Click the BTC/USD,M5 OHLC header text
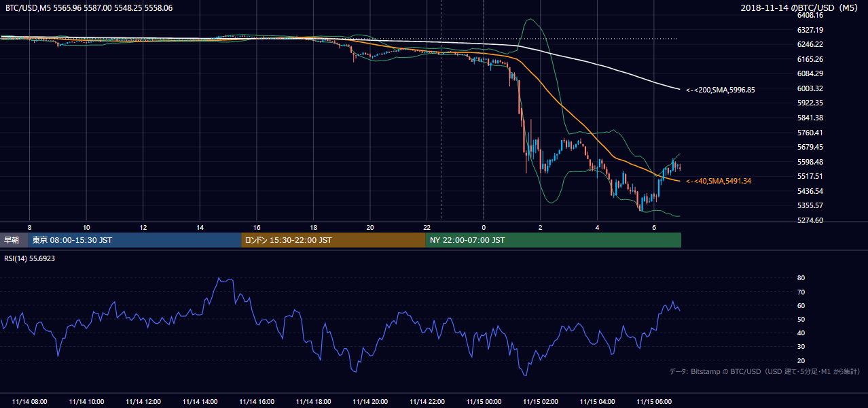The image size is (868, 408). [88, 8]
